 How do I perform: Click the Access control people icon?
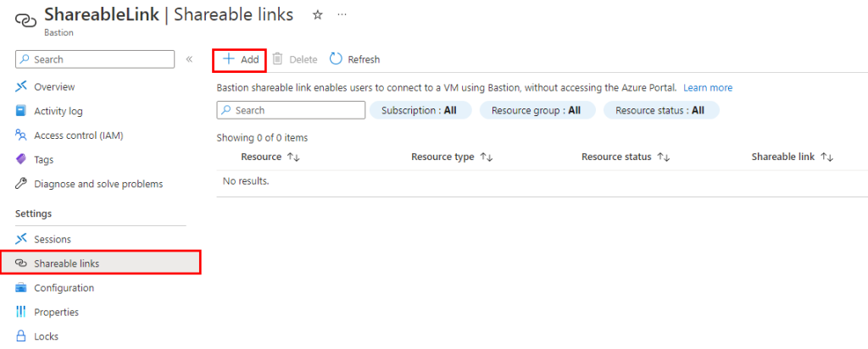(21, 136)
